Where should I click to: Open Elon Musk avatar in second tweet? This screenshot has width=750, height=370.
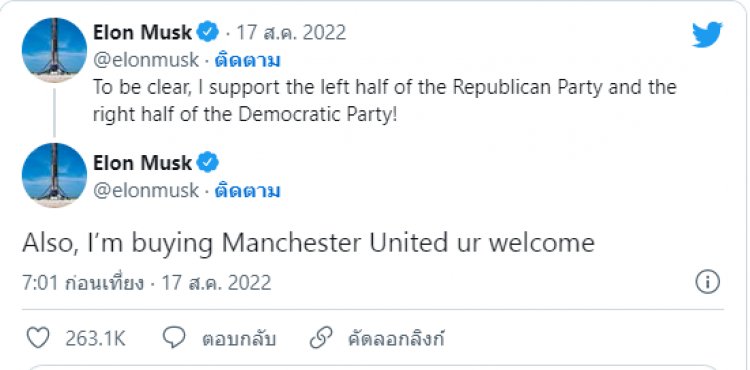tap(55, 175)
